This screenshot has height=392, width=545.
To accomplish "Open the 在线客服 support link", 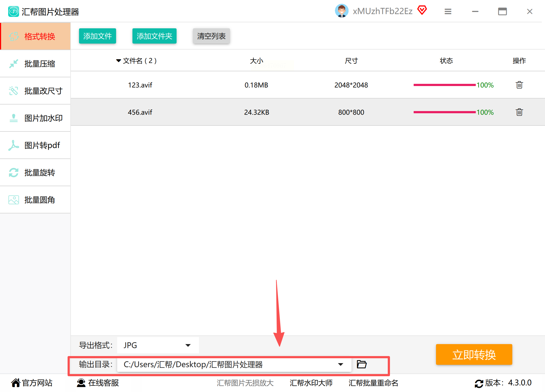I will (x=98, y=383).
